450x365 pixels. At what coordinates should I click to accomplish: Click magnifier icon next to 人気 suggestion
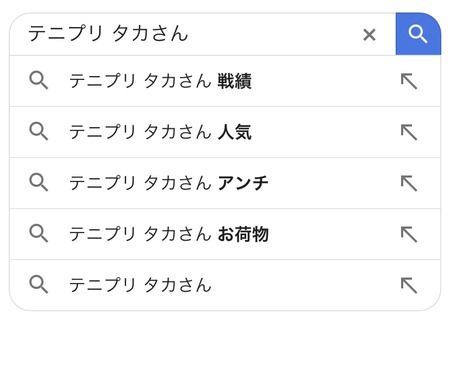click(39, 131)
